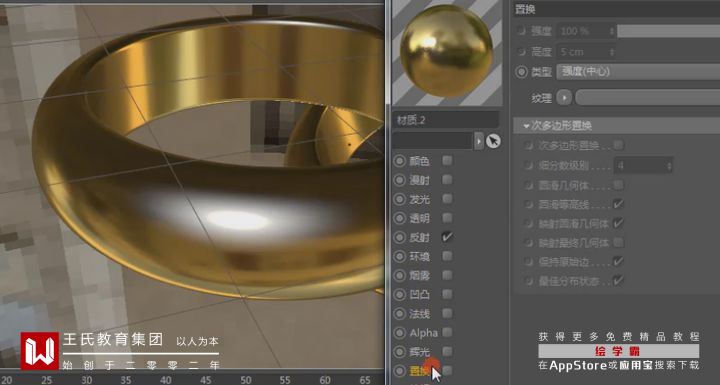720x385 pixels.
Task: Click the circle icon next to 辉光 channel
Action: 400,352
